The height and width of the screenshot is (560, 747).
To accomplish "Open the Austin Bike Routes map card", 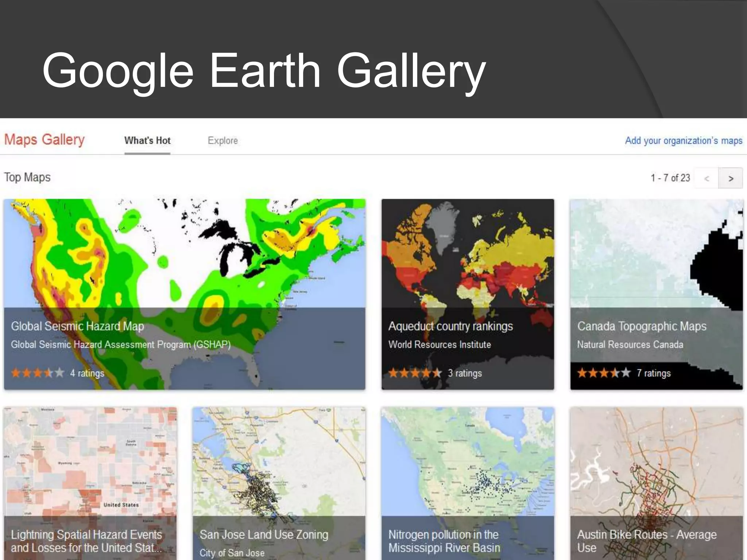I will (657, 483).
